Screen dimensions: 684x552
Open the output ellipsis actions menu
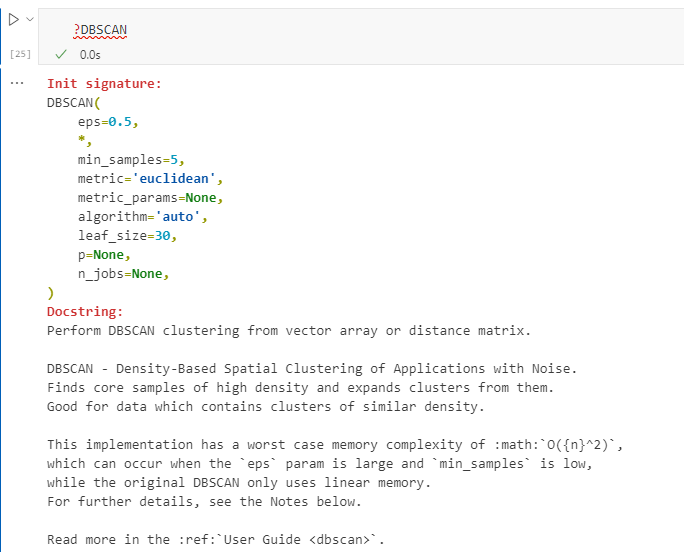[x=17, y=83]
